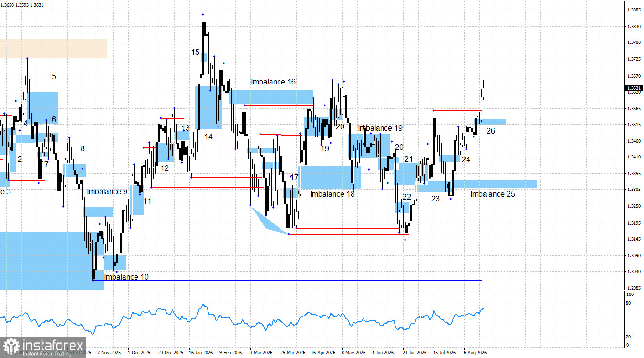644x358 pixels.
Task: Click the 1.3885 price axis level
Action: tap(634, 10)
